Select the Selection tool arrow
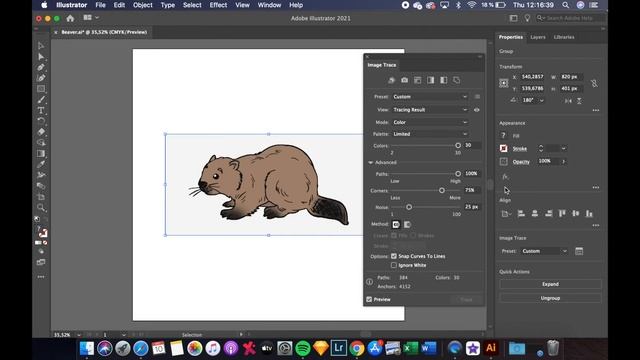 (41, 46)
